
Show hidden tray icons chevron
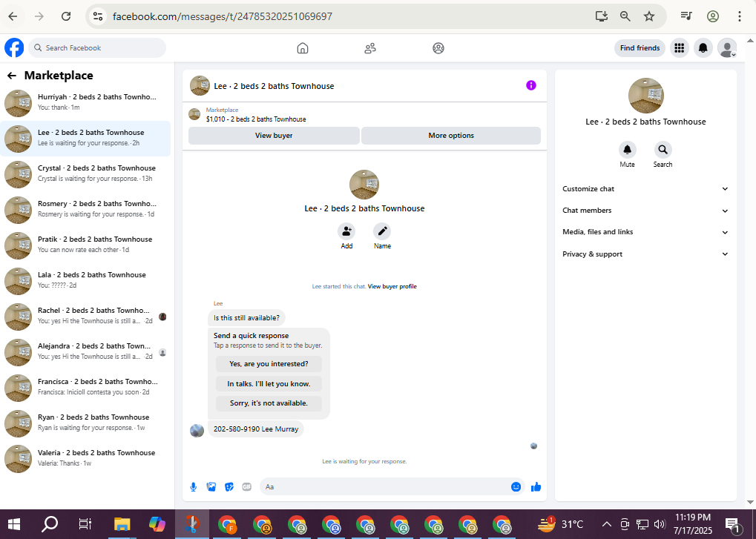click(607, 525)
